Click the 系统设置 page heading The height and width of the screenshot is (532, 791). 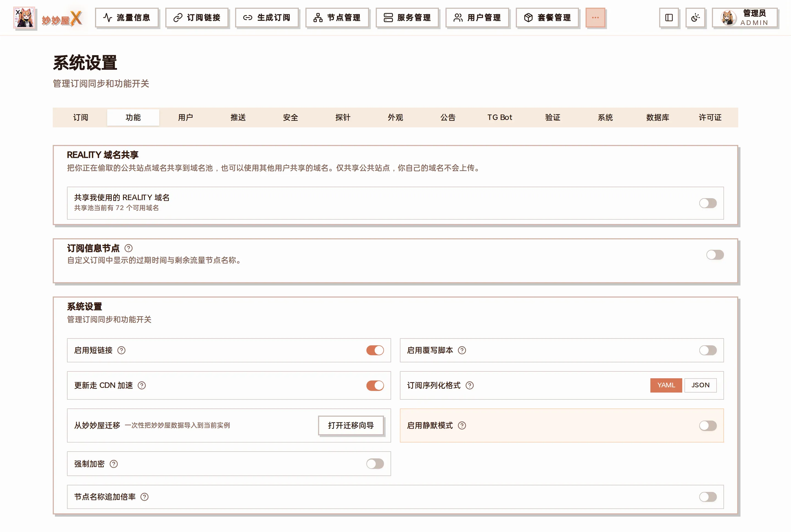[x=85, y=63]
